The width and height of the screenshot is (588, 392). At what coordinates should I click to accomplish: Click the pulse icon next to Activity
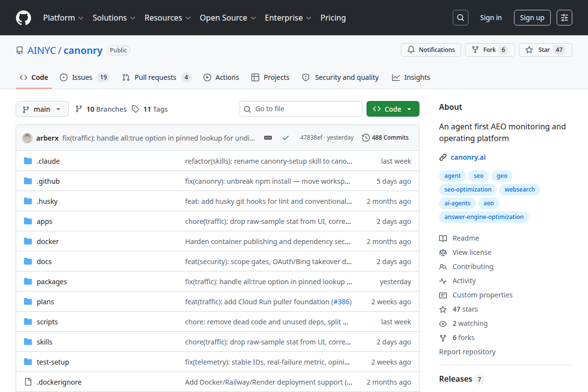443,281
